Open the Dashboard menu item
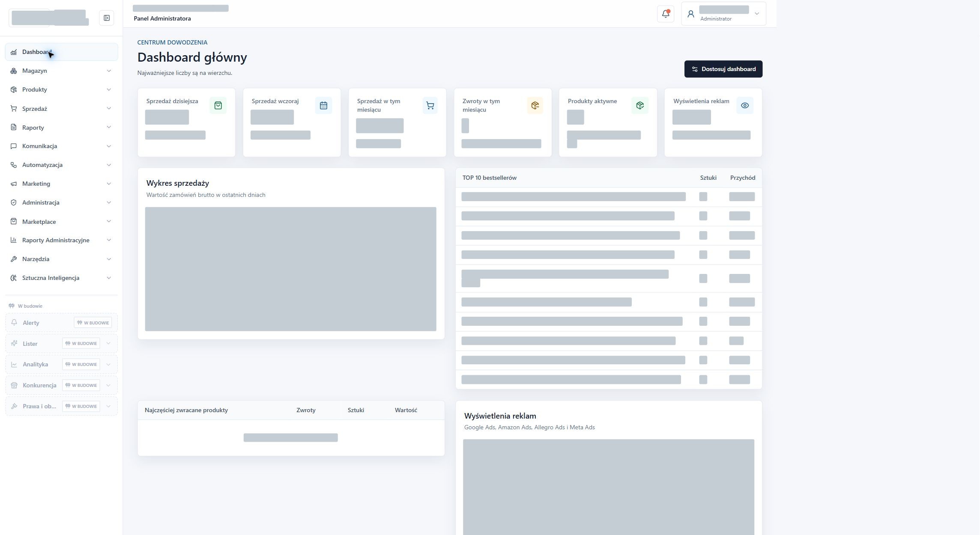This screenshot has width=980, height=535. tap(62, 52)
